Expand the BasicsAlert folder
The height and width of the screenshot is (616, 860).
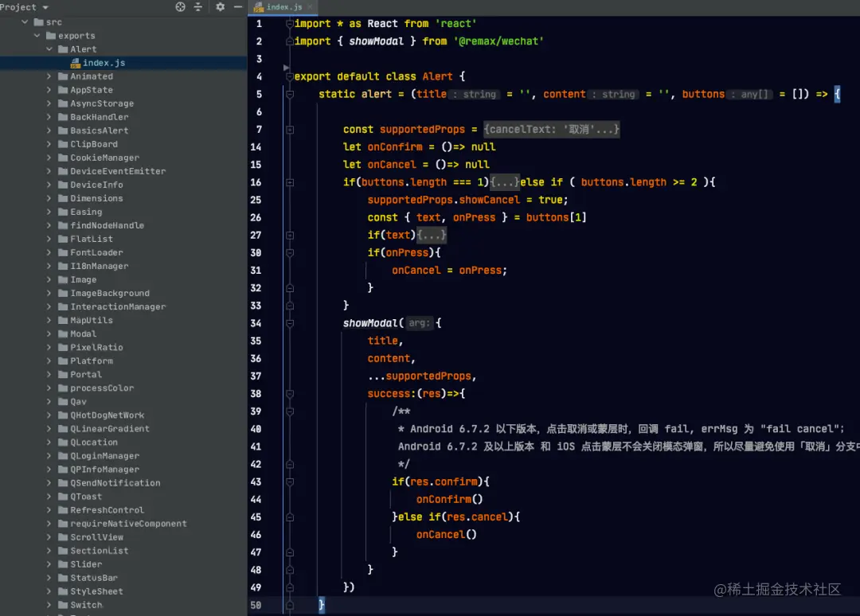(x=49, y=131)
